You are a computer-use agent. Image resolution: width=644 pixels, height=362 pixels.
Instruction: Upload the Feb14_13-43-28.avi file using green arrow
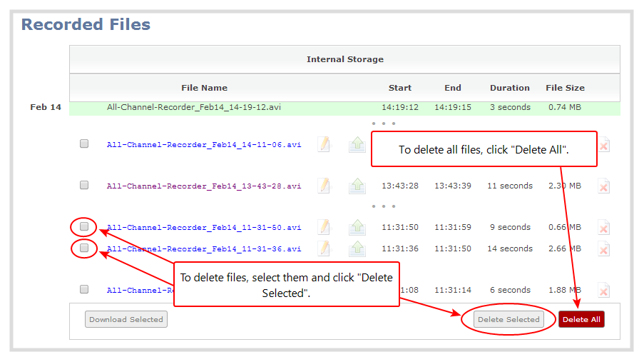pos(357,186)
